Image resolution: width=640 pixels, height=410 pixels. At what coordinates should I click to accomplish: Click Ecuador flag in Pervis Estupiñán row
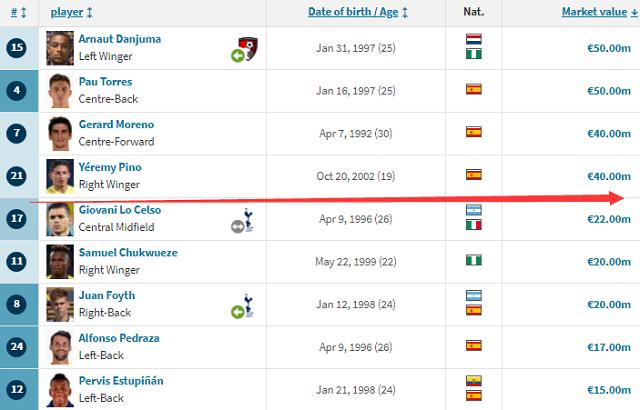(x=473, y=381)
